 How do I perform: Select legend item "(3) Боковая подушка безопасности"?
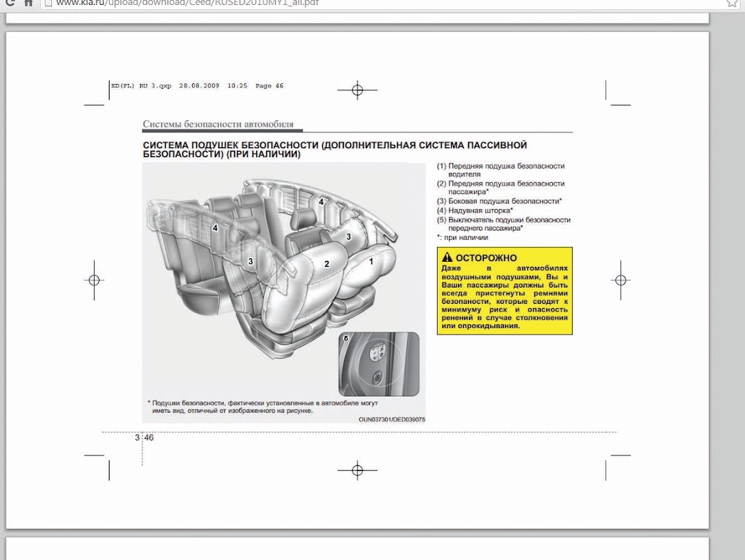(500, 201)
